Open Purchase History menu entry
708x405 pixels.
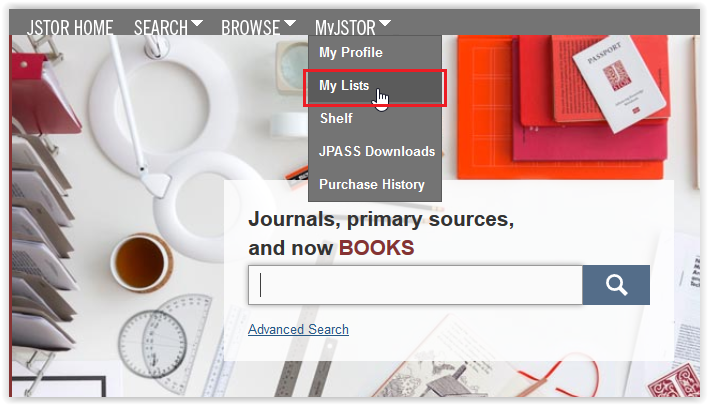(375, 184)
